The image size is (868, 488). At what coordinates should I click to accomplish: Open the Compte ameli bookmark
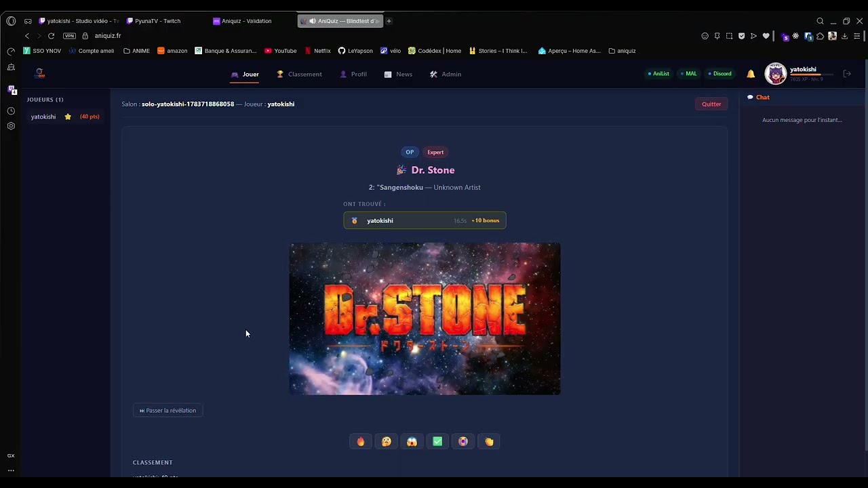click(92, 51)
